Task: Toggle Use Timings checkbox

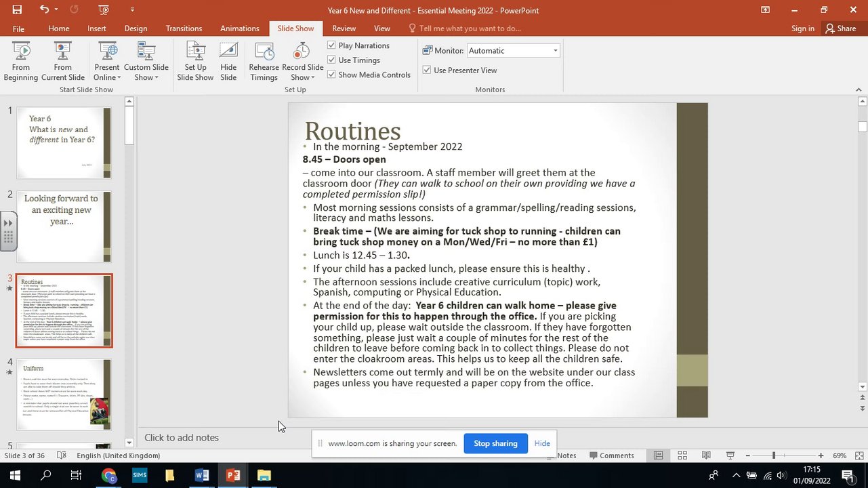Action: pos(331,60)
